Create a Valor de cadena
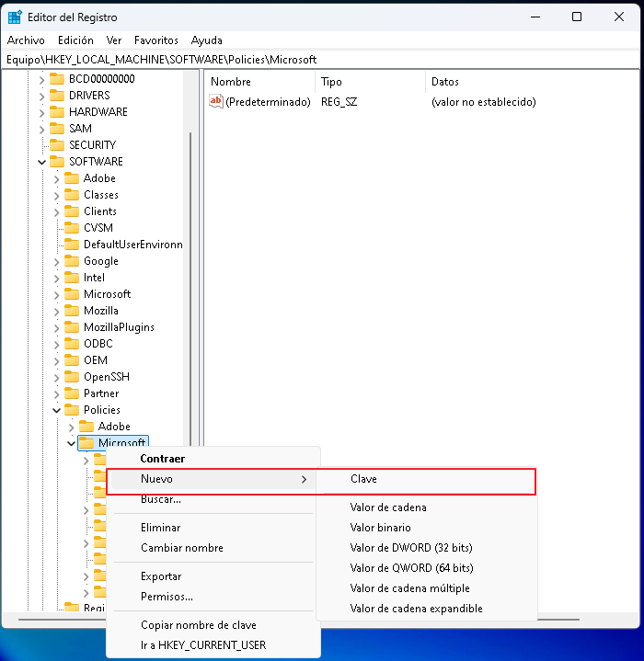Image resolution: width=644 pixels, height=661 pixels. point(426,507)
